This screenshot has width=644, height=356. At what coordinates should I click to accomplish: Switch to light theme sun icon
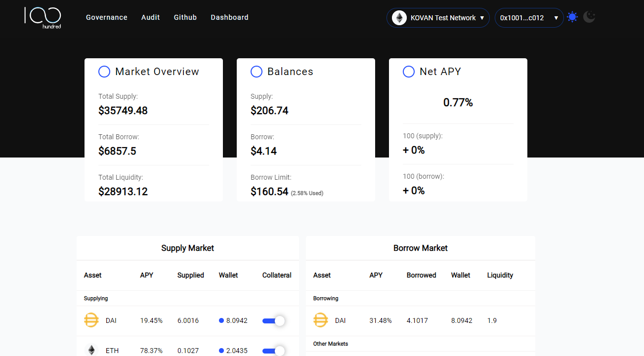click(x=572, y=17)
